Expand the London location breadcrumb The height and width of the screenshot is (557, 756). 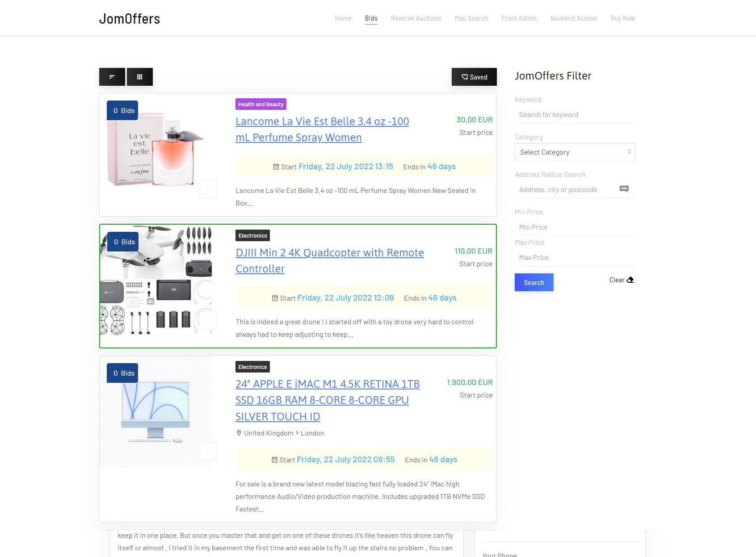(312, 433)
